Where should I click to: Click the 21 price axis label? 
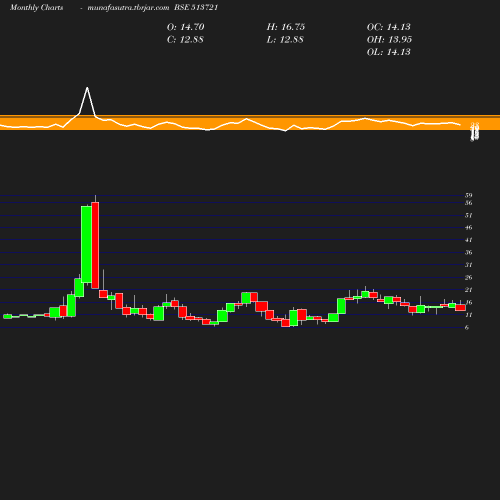pos(469,290)
